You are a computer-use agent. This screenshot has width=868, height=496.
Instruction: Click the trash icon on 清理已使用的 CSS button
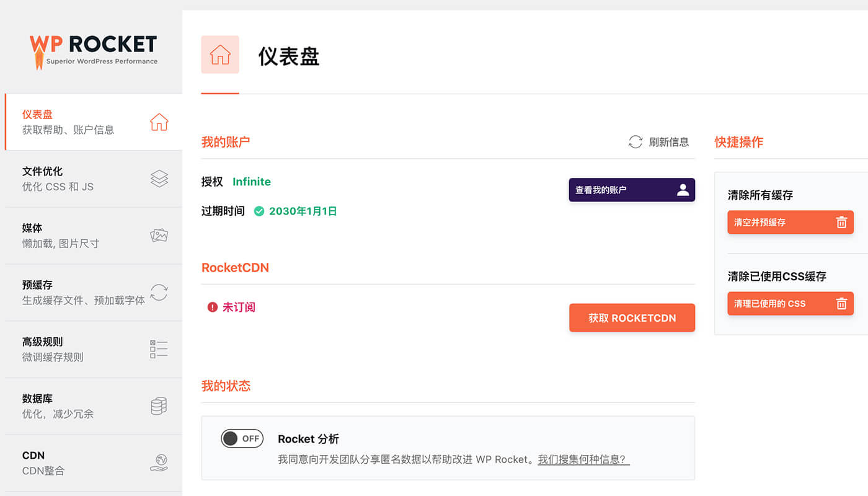point(841,303)
